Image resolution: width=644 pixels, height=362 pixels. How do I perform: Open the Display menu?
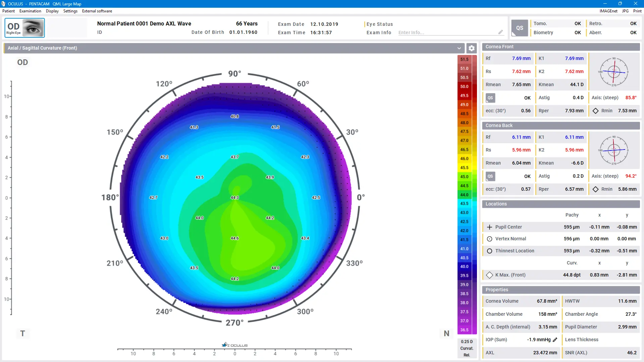(52, 11)
